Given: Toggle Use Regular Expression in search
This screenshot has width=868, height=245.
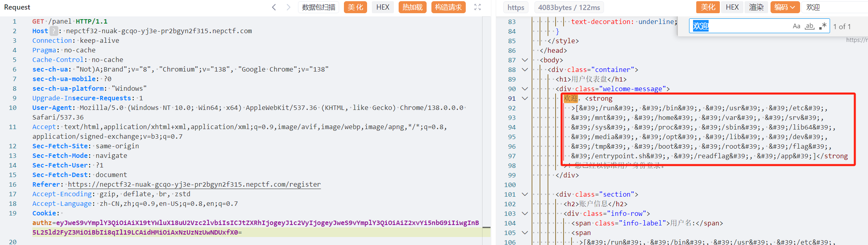Looking at the screenshot, I should tap(823, 26).
